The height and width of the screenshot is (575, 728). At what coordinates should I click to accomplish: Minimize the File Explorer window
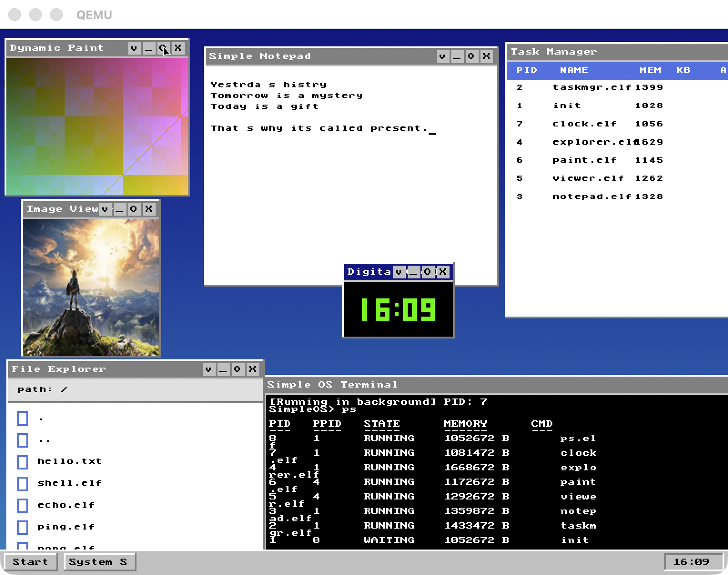click(223, 369)
